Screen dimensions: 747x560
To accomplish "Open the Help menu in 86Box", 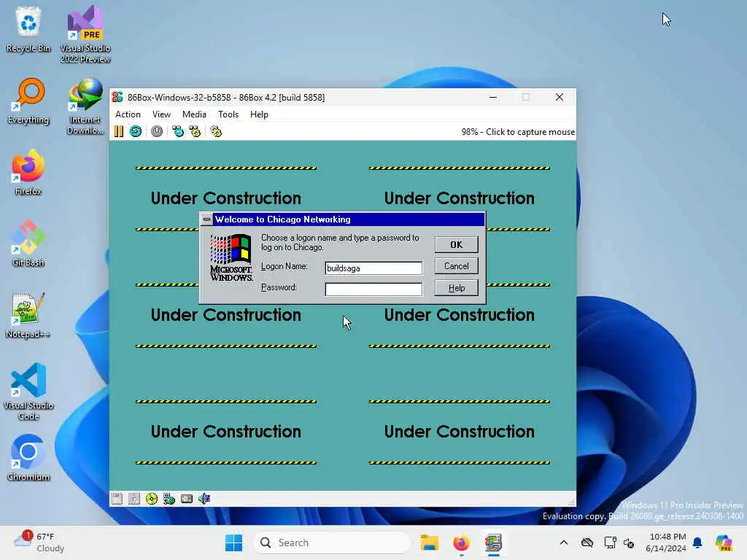I will (259, 114).
